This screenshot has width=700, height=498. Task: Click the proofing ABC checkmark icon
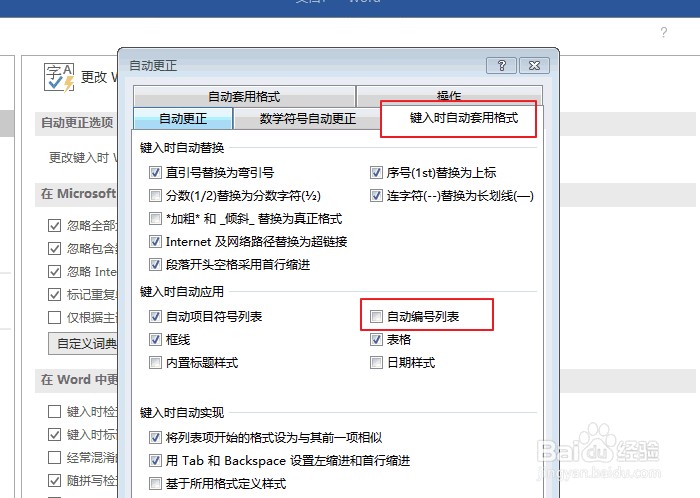(x=59, y=77)
